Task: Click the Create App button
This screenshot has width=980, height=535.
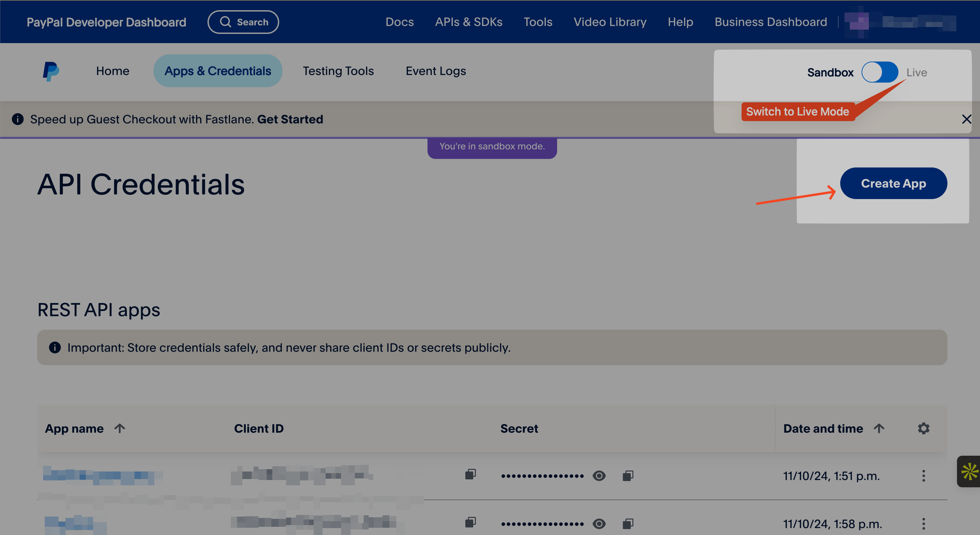Action: 893,183
